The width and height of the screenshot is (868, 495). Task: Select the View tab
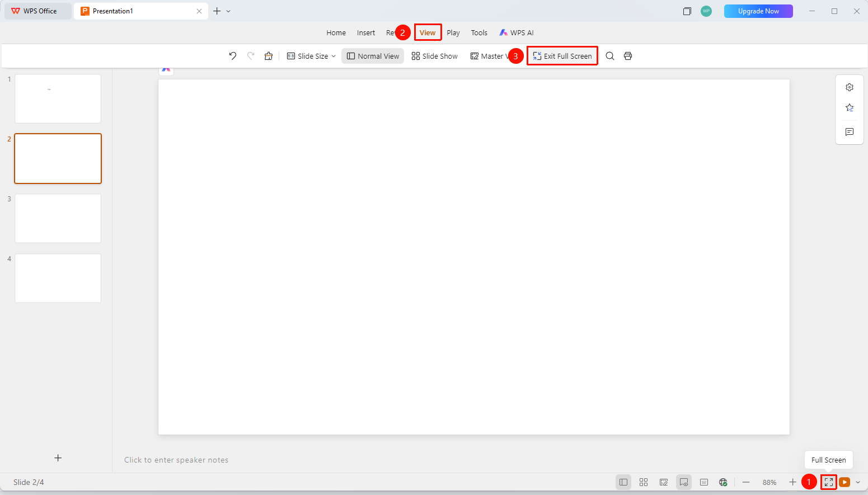428,33
